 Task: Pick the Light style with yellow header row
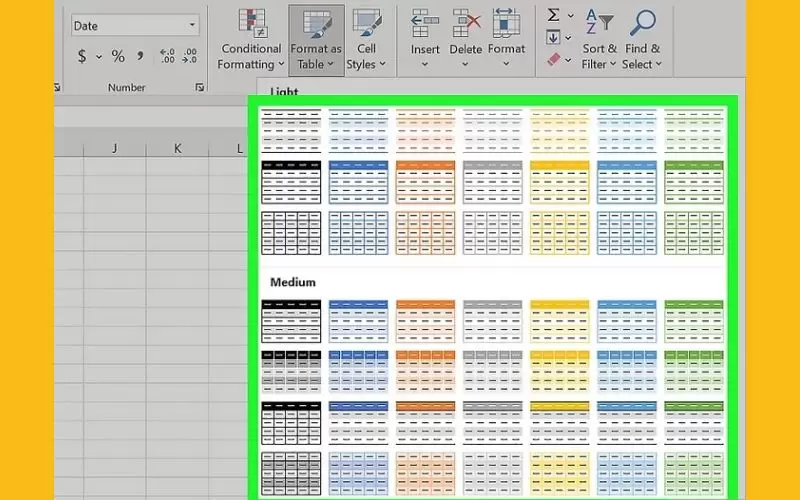[560, 182]
